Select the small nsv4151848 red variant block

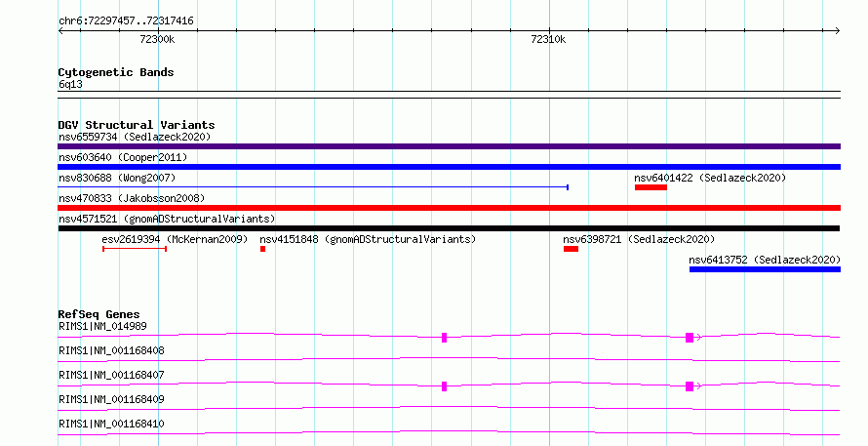click(263, 249)
